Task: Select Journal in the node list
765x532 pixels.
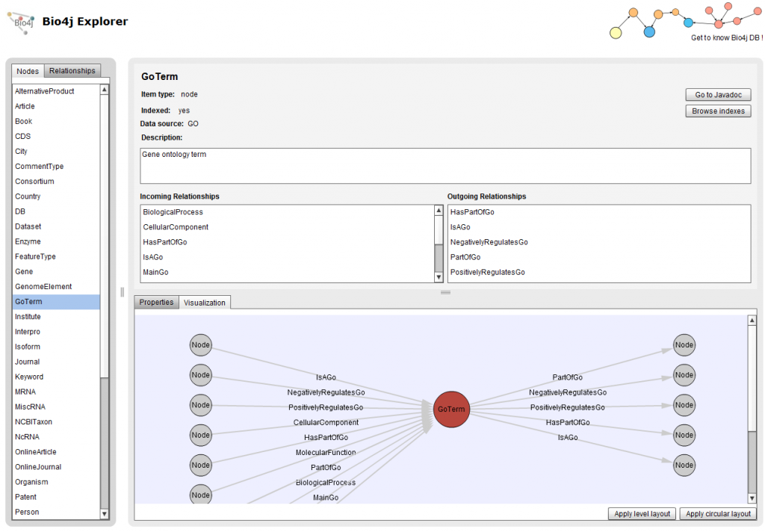Action: pos(56,362)
